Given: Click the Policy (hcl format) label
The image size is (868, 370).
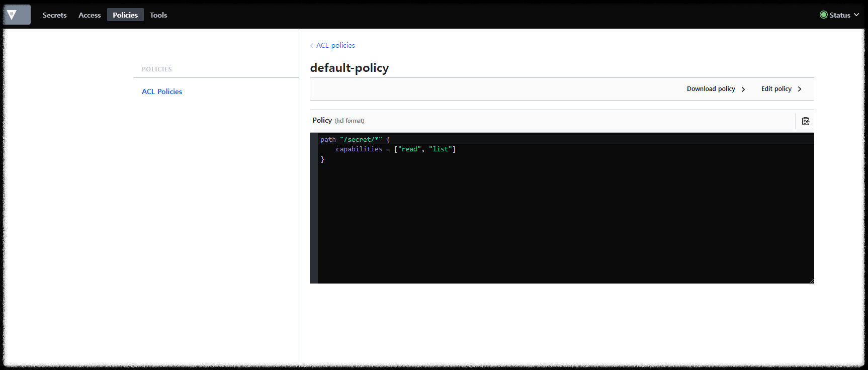Looking at the screenshot, I should (338, 120).
